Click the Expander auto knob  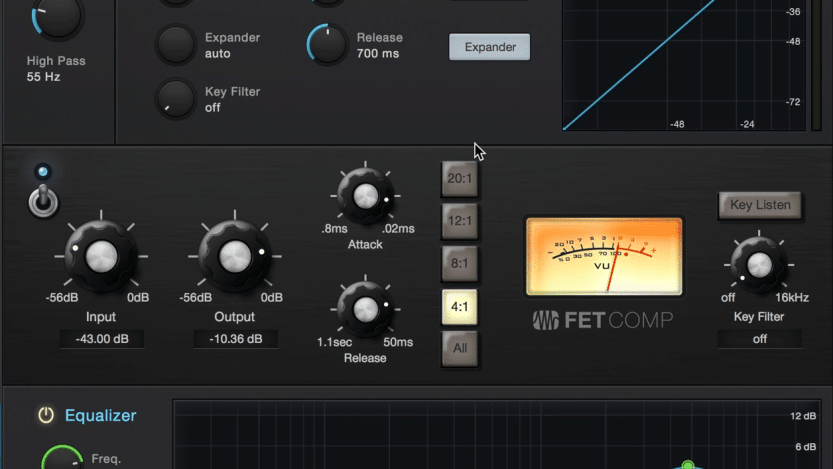click(175, 45)
